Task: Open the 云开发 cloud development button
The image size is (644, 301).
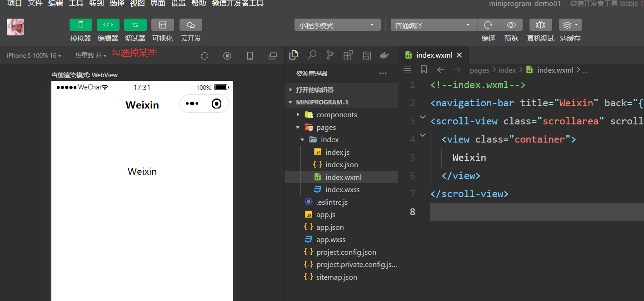Action: click(191, 25)
